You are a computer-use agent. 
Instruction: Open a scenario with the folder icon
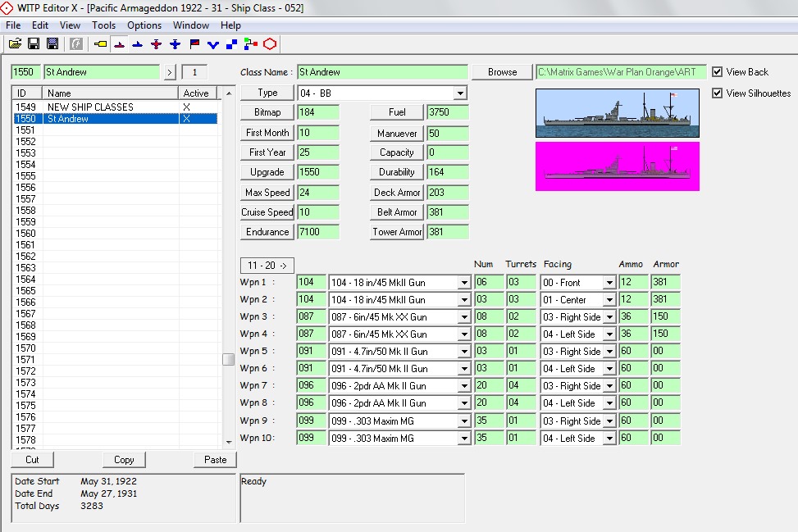[15, 43]
